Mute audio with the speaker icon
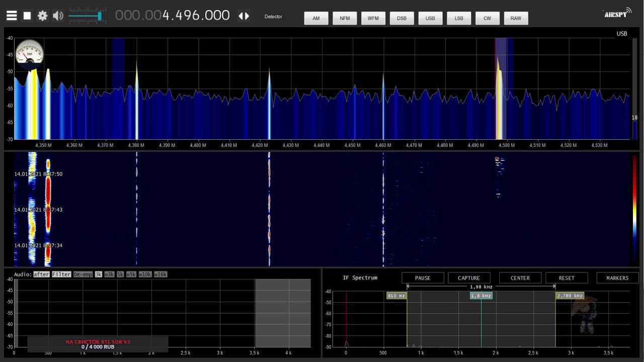Image resolution: width=644 pixels, height=362 pixels. [x=58, y=16]
